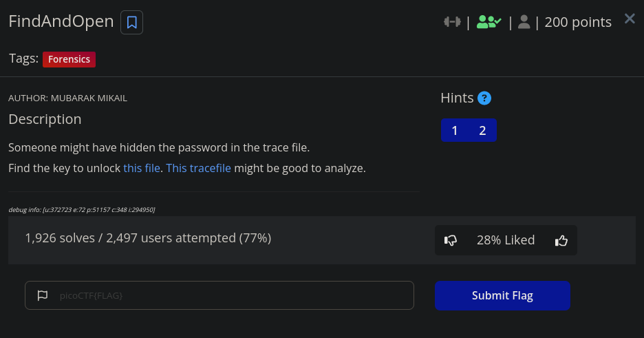Viewport: 644px width, 338px height.
Task: Submit the flag with Submit Flag button
Action: tap(502, 295)
